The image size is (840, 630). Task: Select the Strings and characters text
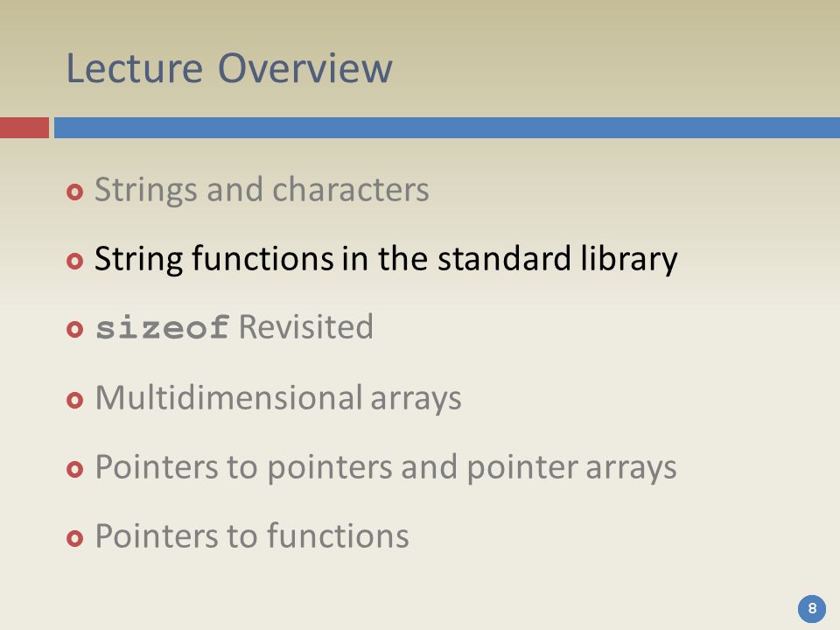coord(262,190)
